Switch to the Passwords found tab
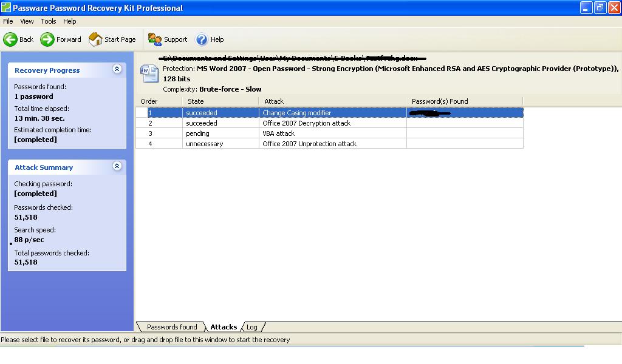This screenshot has height=364, width=622. pyautogui.click(x=172, y=327)
